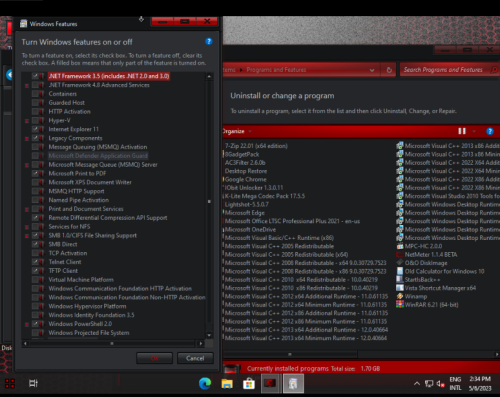This screenshot has height=397, width=500.
Task: Click the search magnifier in Programs and Features
Action: click(x=494, y=70)
